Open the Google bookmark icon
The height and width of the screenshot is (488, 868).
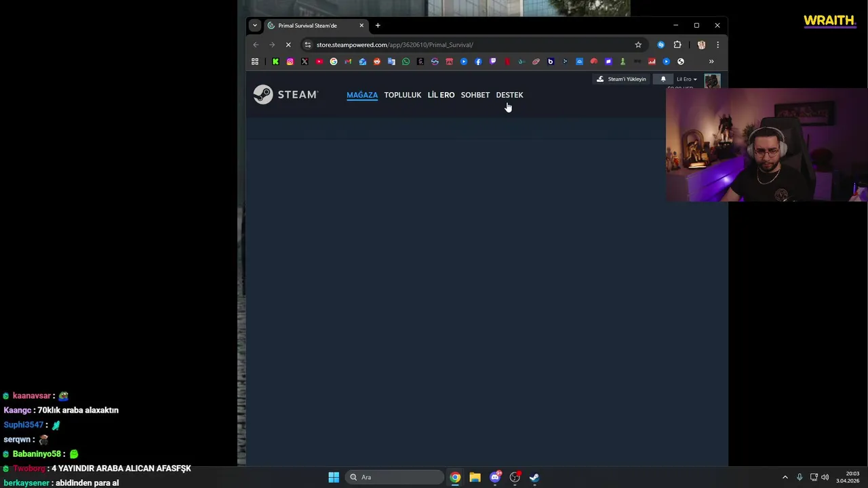pos(334,62)
